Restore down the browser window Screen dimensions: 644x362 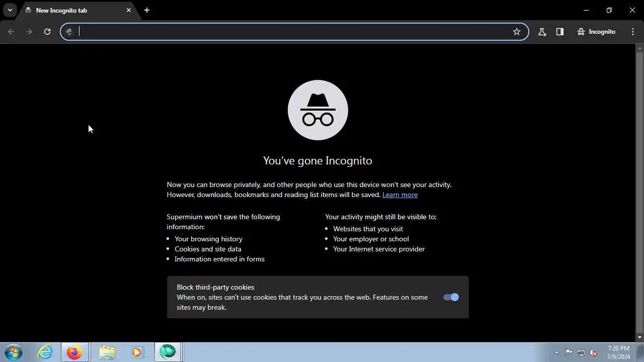(609, 10)
